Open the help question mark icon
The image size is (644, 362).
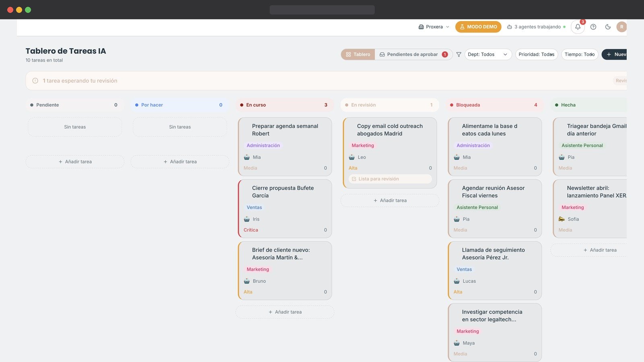tap(593, 27)
